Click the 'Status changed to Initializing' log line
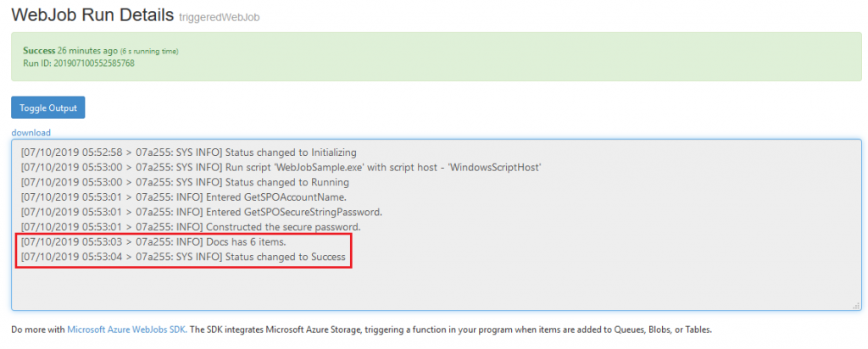The height and width of the screenshot is (349, 868). [x=189, y=152]
